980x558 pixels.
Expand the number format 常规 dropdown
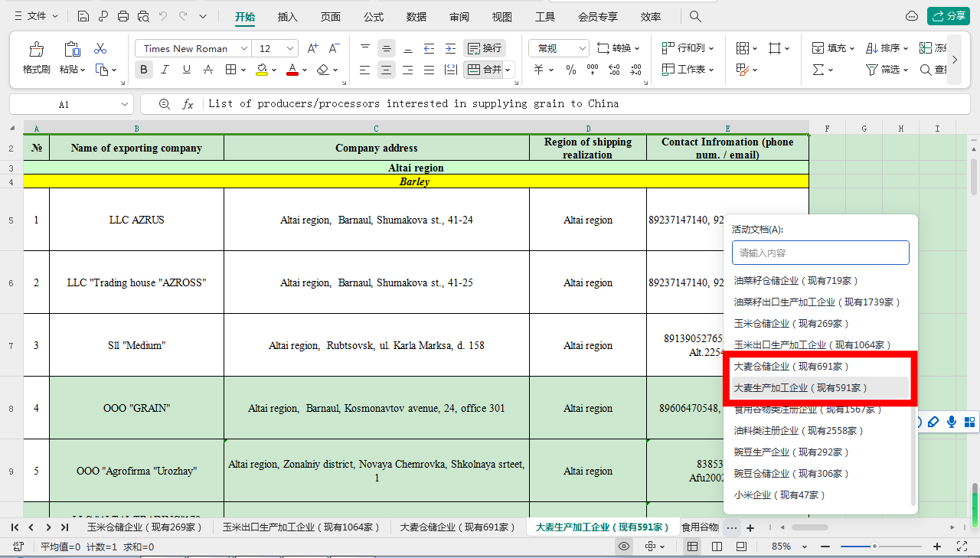(x=582, y=48)
